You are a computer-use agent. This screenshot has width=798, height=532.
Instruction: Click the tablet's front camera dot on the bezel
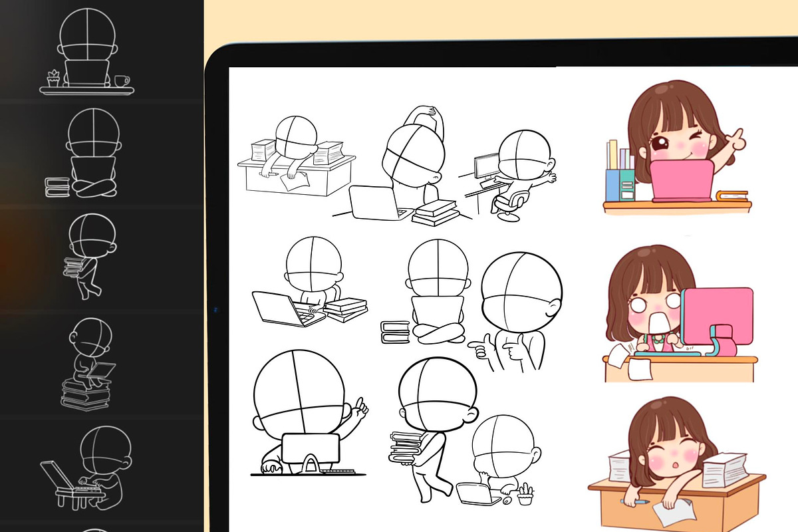(x=216, y=309)
